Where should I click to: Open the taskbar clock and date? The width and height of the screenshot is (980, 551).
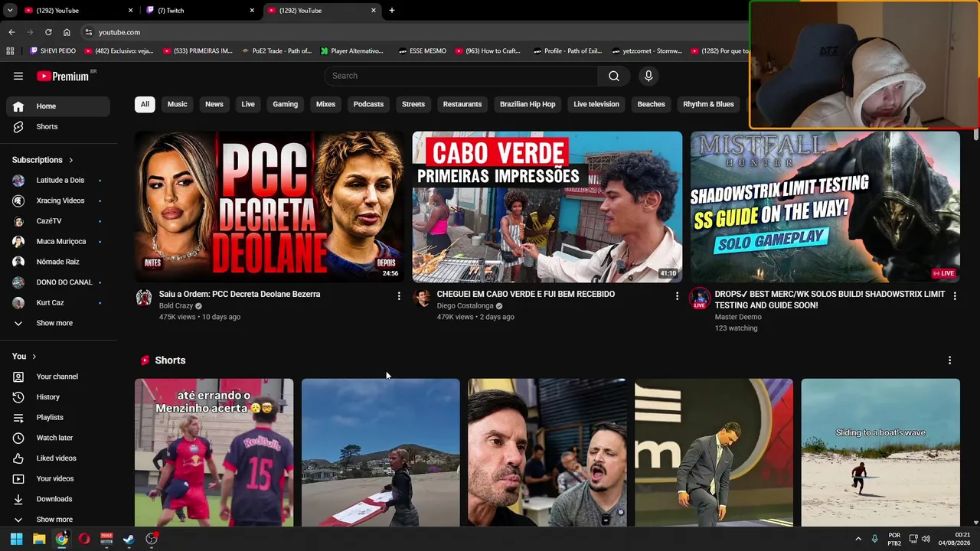click(955, 539)
